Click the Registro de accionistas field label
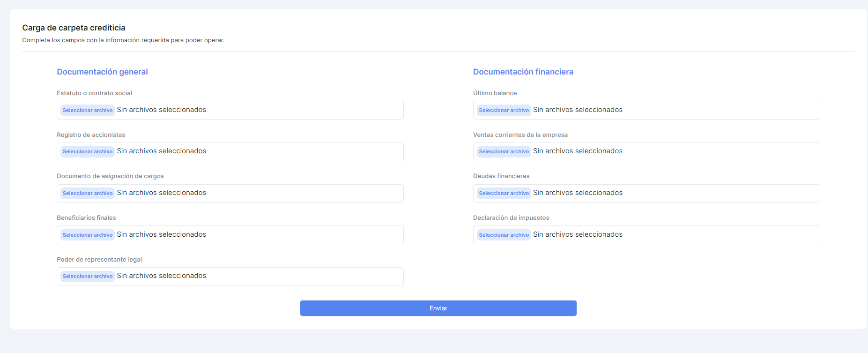868x353 pixels. point(91,135)
